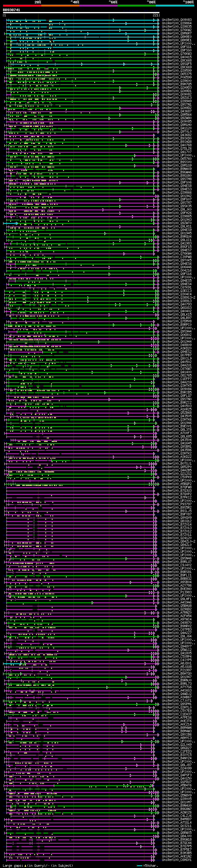Select hit label UniRef100_Q39599

pyautogui.click(x=177, y=71)
